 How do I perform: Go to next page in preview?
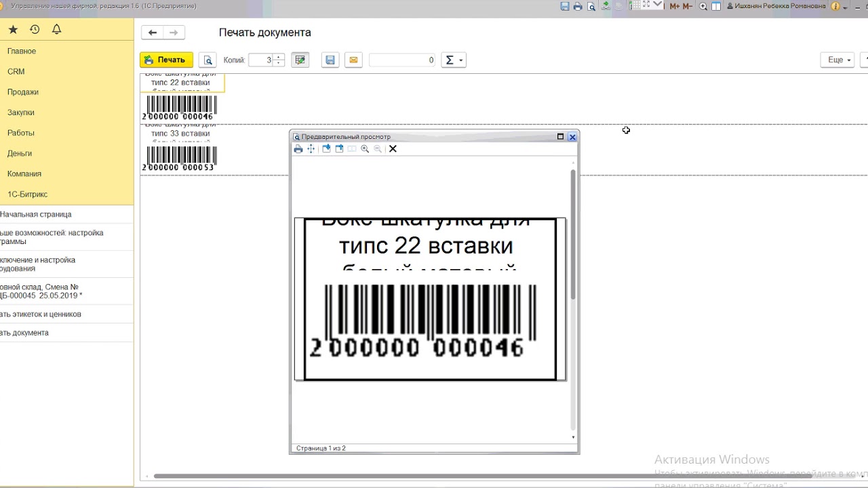click(326, 149)
